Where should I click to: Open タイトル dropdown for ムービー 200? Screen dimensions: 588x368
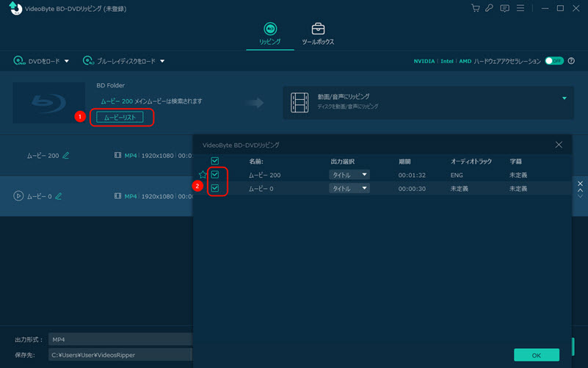point(349,174)
